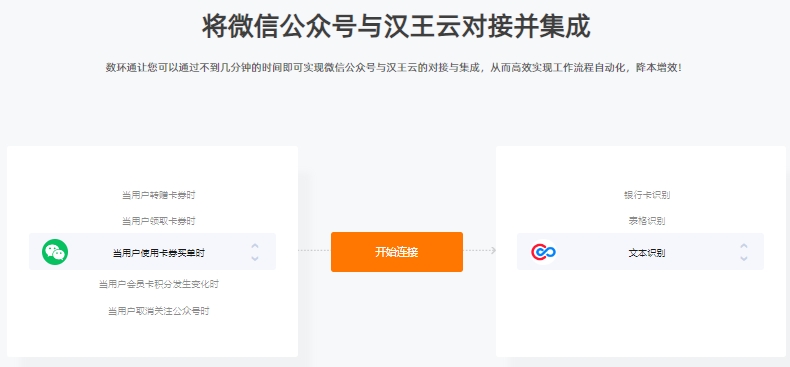Pick the 当用户会员卡积分发生变化时 option
Viewport: 790px width, 367px height.
[x=159, y=284]
